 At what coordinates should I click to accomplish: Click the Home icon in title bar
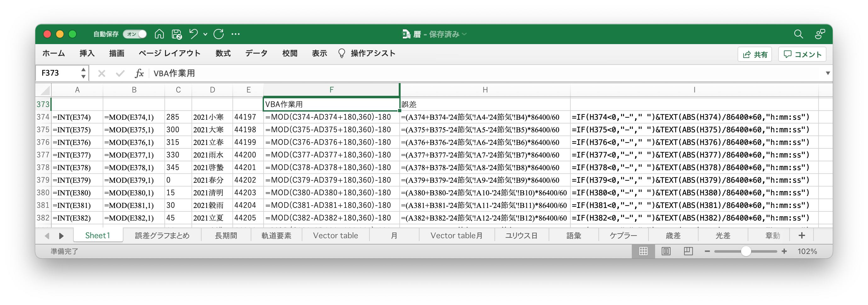pyautogui.click(x=159, y=34)
